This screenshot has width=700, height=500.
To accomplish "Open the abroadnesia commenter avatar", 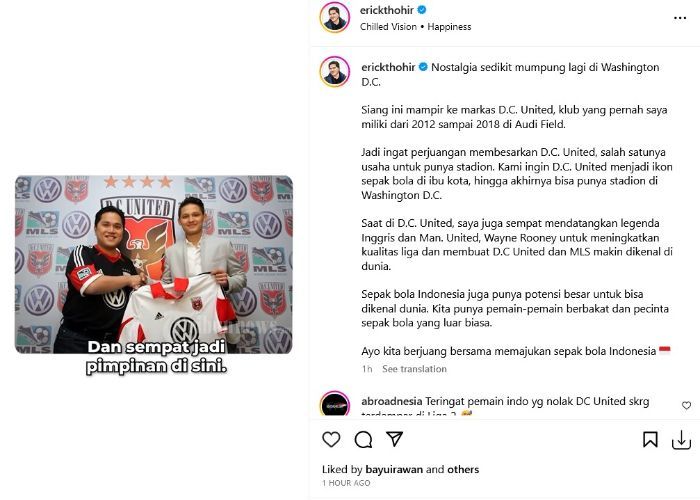I will 335,403.
